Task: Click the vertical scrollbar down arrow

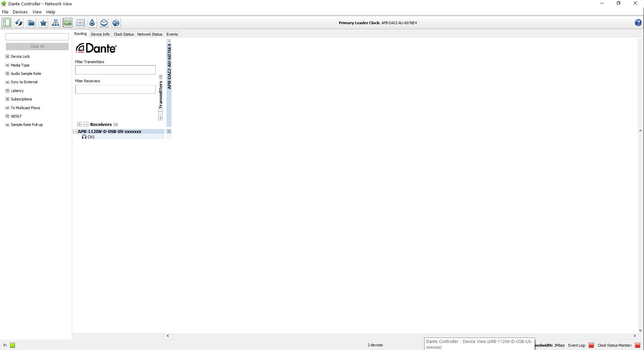Action: 640,331
